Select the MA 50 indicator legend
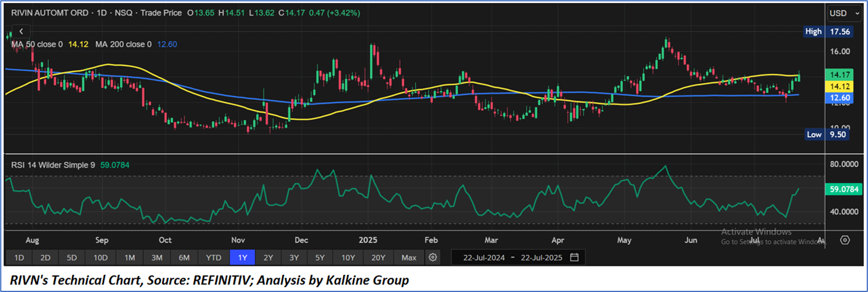 [x=37, y=44]
